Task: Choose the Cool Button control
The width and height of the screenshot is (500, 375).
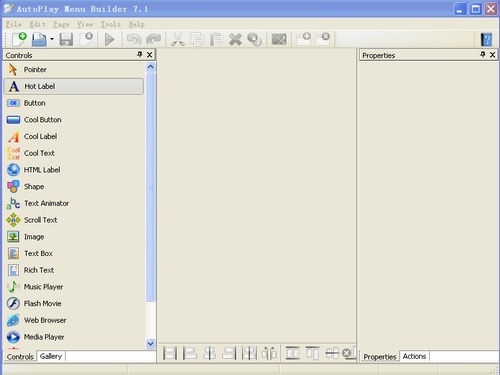Action: click(x=74, y=120)
